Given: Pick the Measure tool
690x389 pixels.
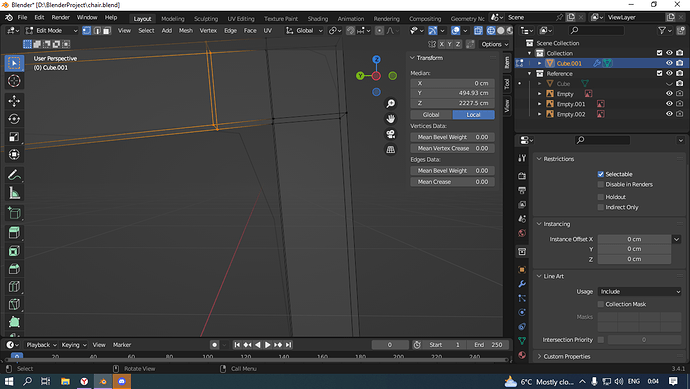Looking at the screenshot, I should [14, 193].
